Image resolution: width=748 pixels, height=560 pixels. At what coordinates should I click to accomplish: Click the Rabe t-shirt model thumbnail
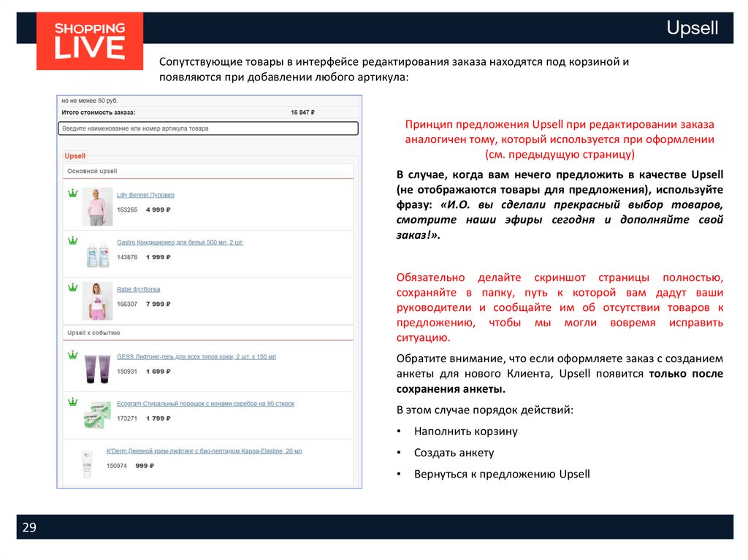(97, 301)
